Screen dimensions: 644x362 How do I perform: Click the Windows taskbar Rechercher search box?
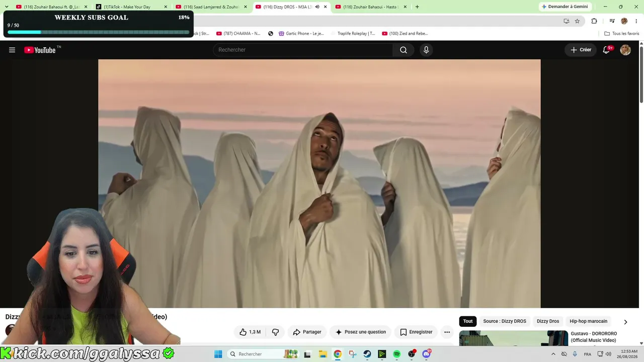coord(263,354)
